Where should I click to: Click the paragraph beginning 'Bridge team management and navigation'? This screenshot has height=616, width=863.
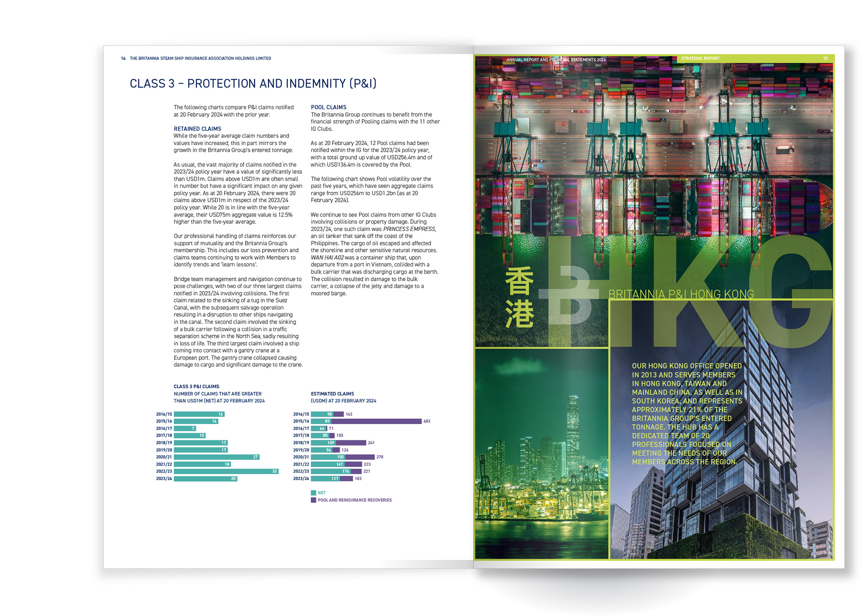(238, 322)
